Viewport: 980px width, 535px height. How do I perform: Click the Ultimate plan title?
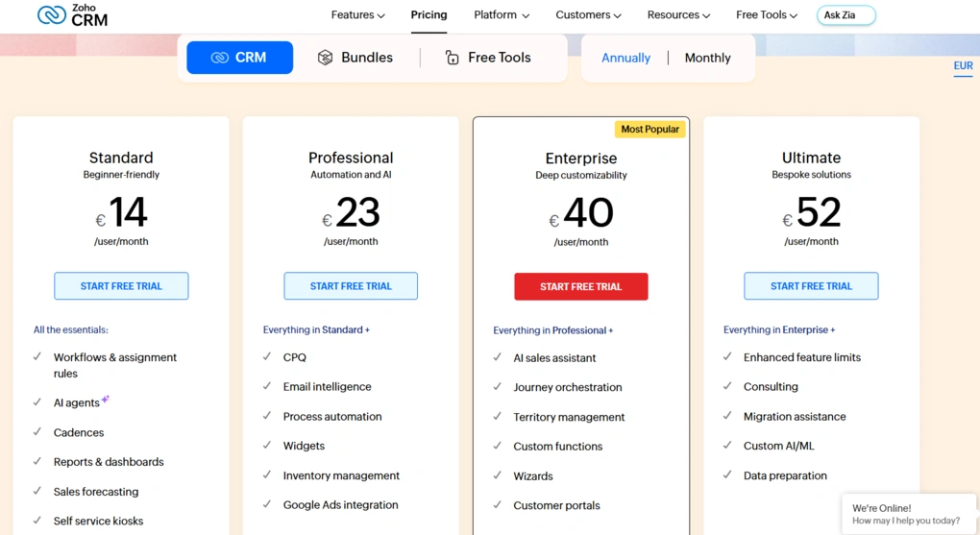pyautogui.click(x=811, y=158)
